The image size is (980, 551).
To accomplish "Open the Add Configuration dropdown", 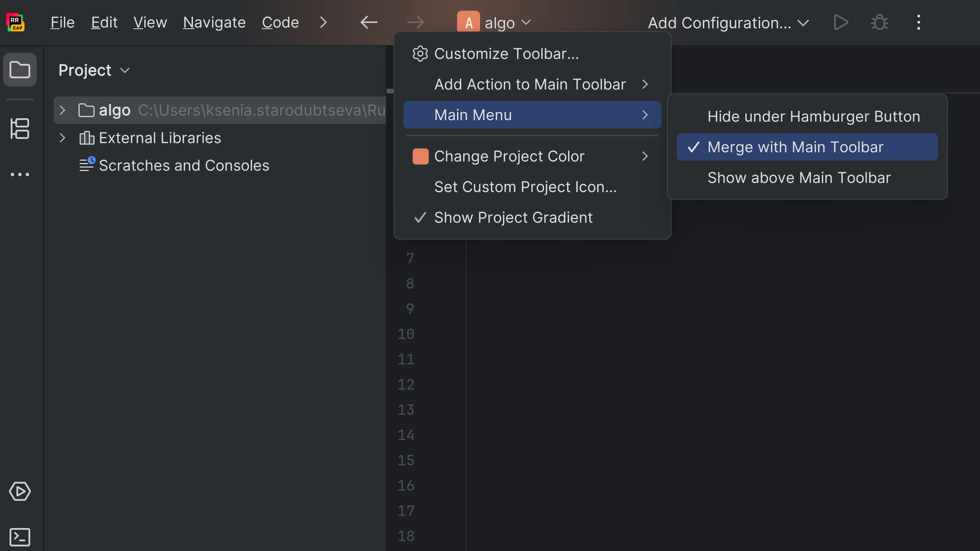I will 728,23.
